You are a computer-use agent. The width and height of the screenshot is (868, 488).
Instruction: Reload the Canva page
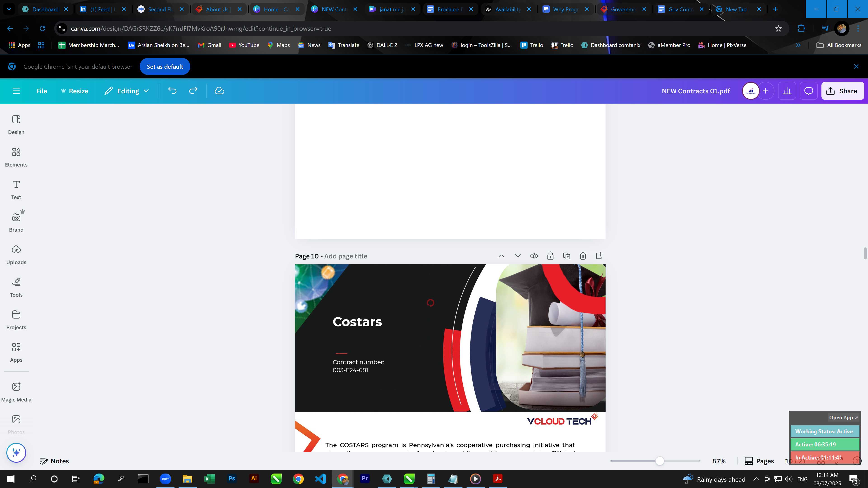point(42,29)
